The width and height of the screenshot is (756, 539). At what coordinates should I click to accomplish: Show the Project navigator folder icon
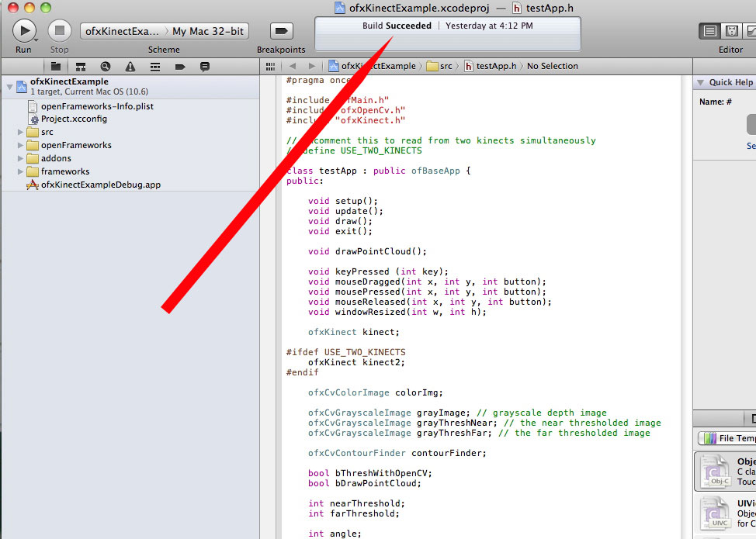click(x=56, y=67)
